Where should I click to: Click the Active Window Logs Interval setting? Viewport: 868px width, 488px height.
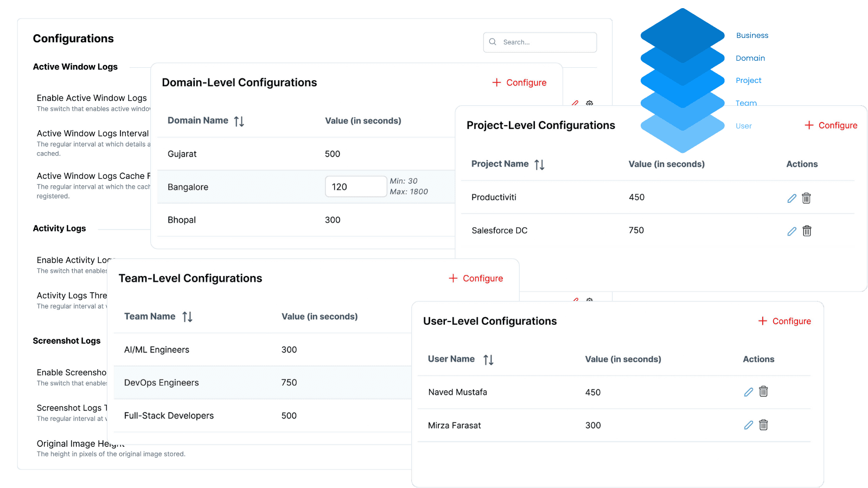93,133
